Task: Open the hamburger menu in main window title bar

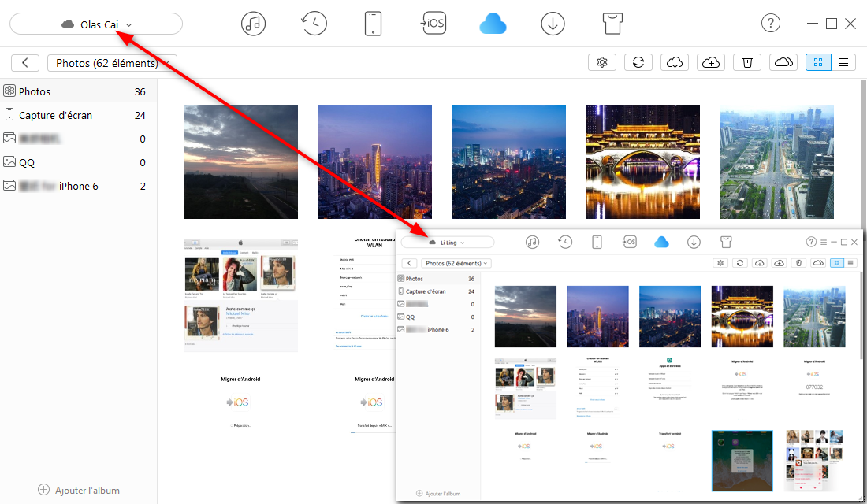Action: tap(794, 24)
